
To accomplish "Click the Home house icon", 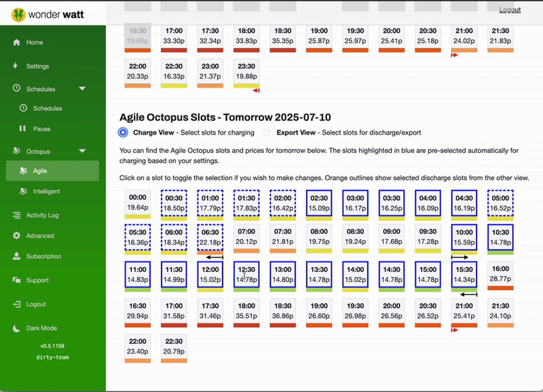I will (x=16, y=42).
